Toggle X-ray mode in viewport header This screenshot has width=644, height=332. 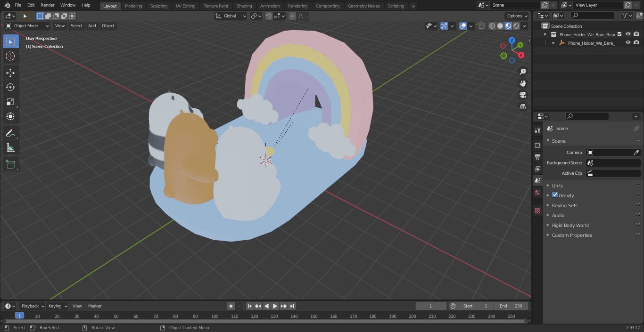pyautogui.click(x=481, y=26)
